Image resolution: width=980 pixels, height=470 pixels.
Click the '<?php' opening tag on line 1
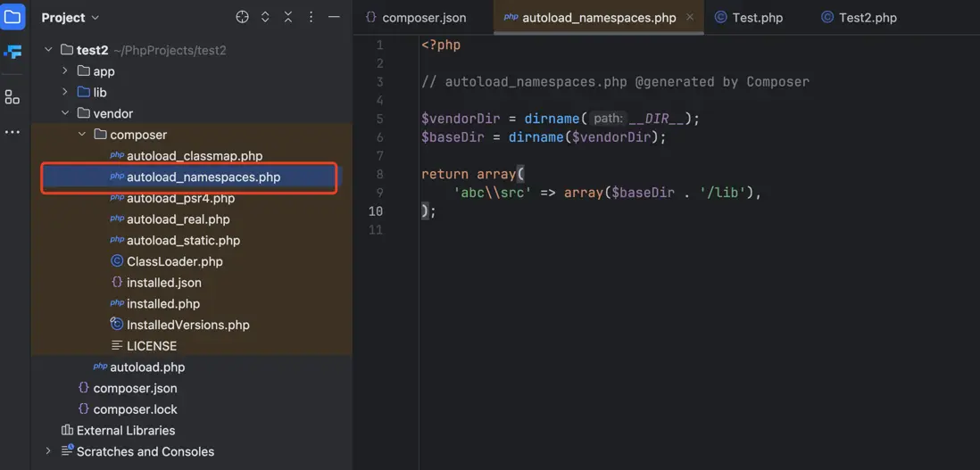(441, 45)
